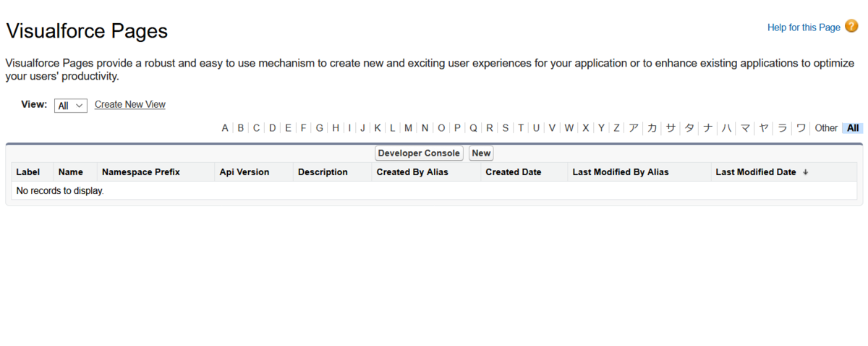The height and width of the screenshot is (346, 868).
Task: Filter pages by kana サ
Action: pyautogui.click(x=671, y=128)
